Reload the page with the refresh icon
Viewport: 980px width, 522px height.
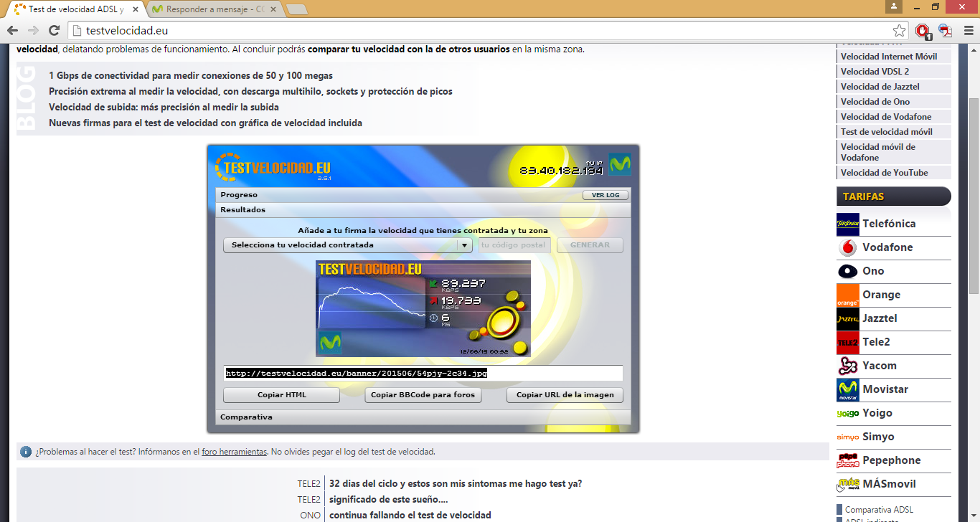click(54, 30)
